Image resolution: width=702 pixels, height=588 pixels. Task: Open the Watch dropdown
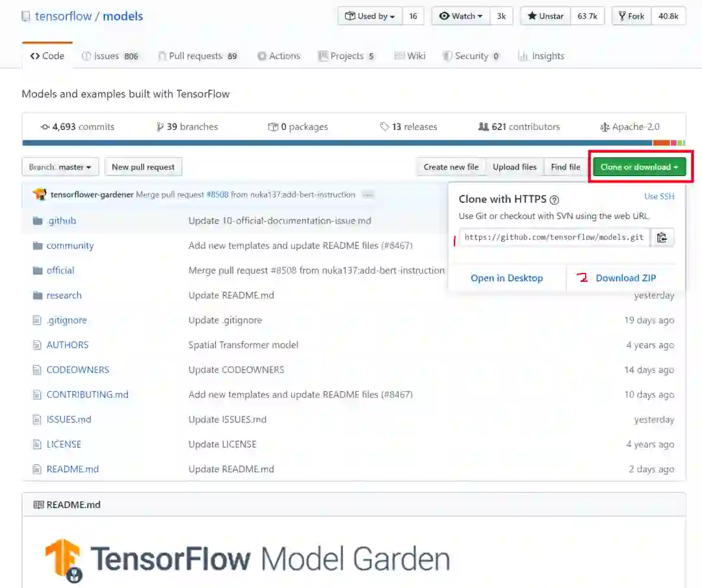(x=461, y=16)
